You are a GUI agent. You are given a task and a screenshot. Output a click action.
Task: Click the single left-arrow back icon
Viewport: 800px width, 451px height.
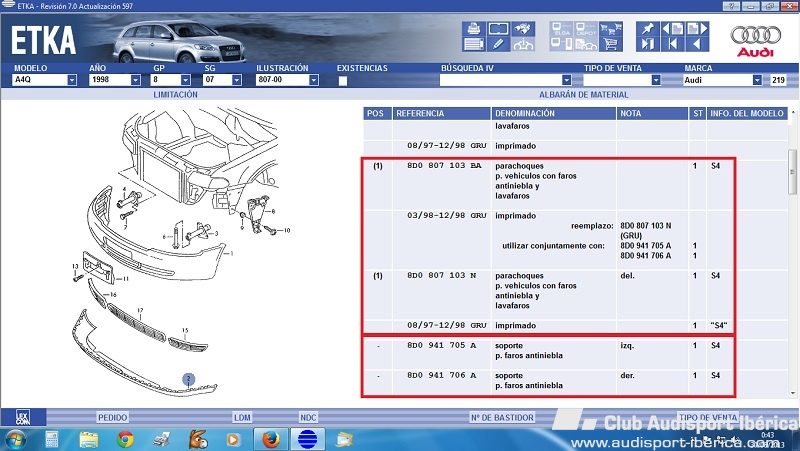tap(697, 44)
